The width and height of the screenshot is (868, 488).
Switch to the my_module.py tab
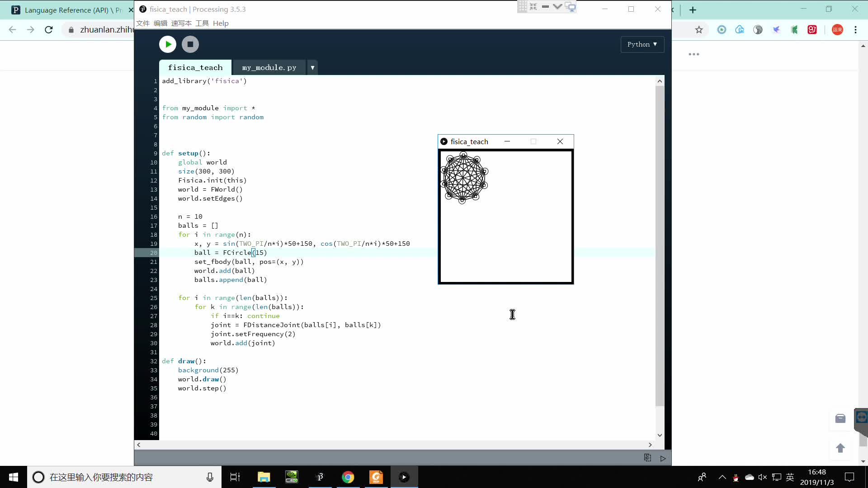click(269, 68)
